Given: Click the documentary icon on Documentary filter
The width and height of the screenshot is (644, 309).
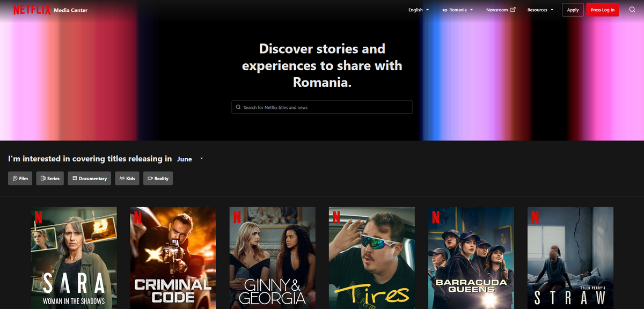Looking at the screenshot, I should (x=75, y=179).
